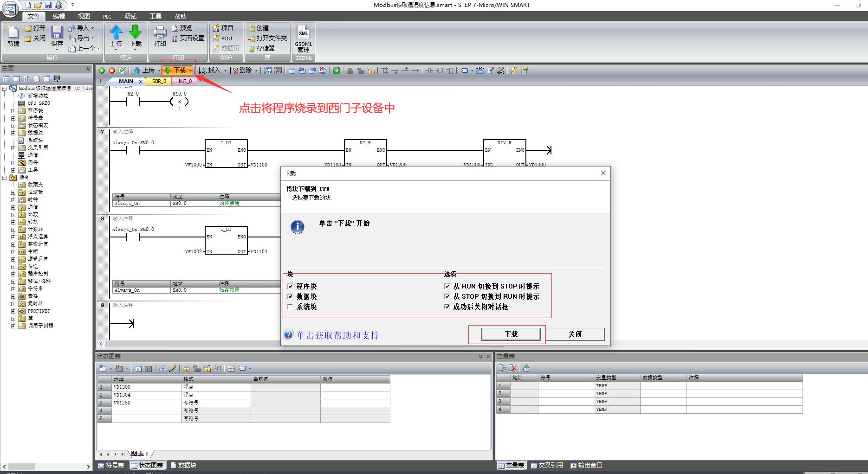Click the Save icon in ribbon
Viewport: 868px width, 474px height.
[57, 36]
